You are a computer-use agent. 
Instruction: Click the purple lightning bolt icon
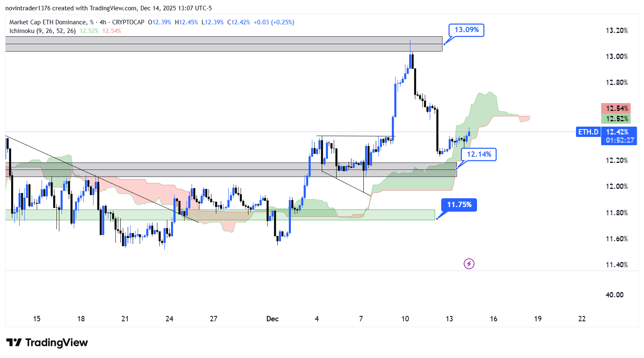point(469,264)
